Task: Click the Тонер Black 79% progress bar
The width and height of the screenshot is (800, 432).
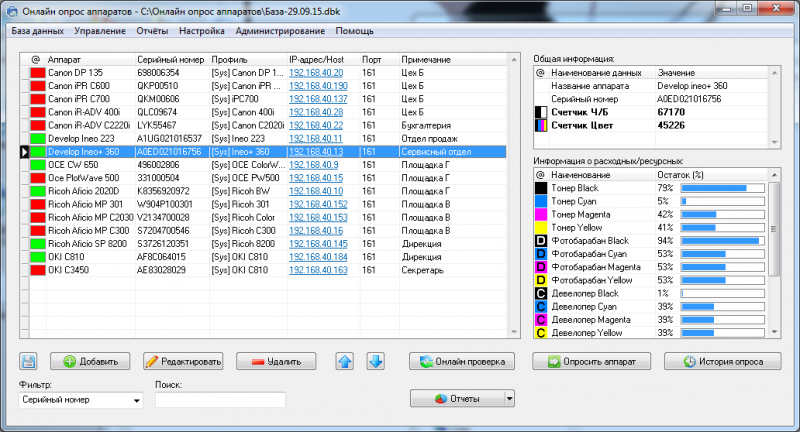Action: coord(722,188)
